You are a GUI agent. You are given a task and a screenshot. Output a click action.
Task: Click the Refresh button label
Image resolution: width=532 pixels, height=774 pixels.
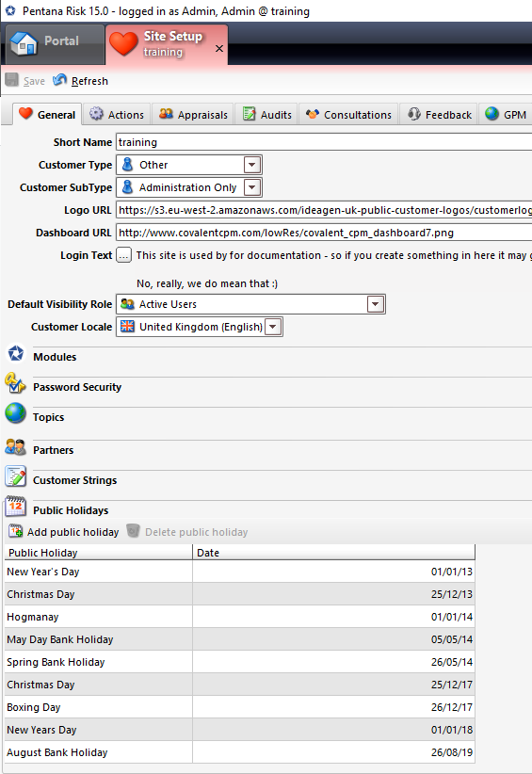pos(89,81)
